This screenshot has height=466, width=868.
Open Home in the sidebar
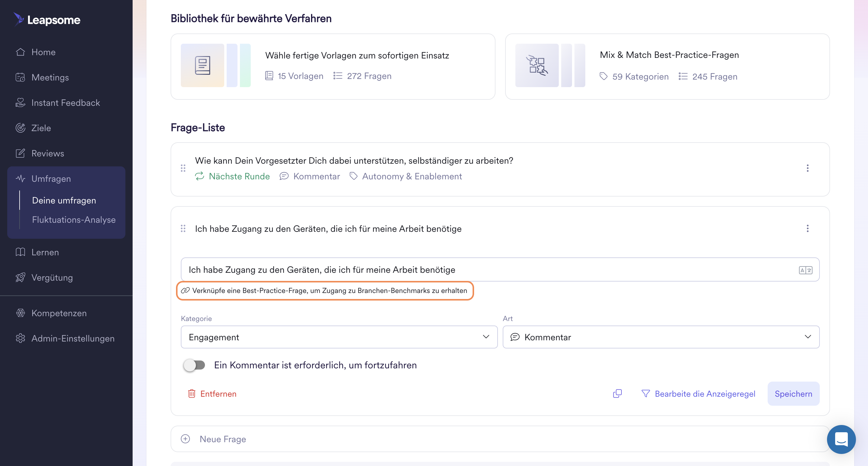point(43,52)
